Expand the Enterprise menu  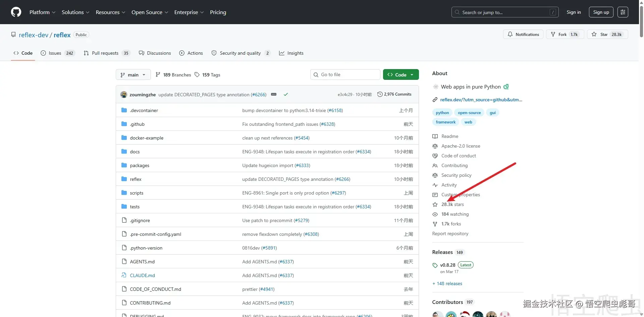pos(189,12)
